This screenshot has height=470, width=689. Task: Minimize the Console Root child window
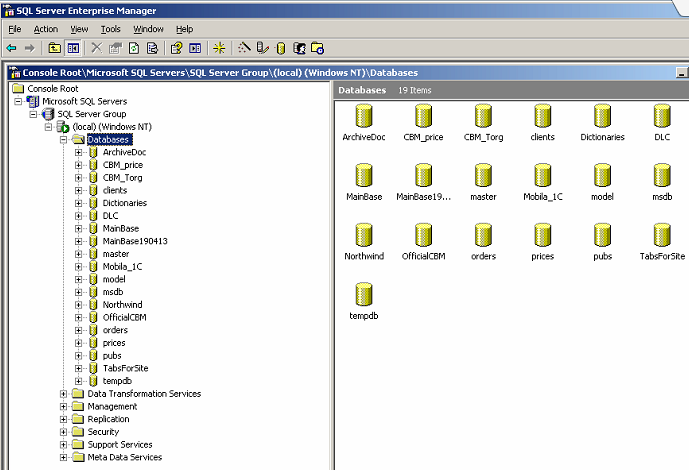pyautogui.click(x=682, y=73)
